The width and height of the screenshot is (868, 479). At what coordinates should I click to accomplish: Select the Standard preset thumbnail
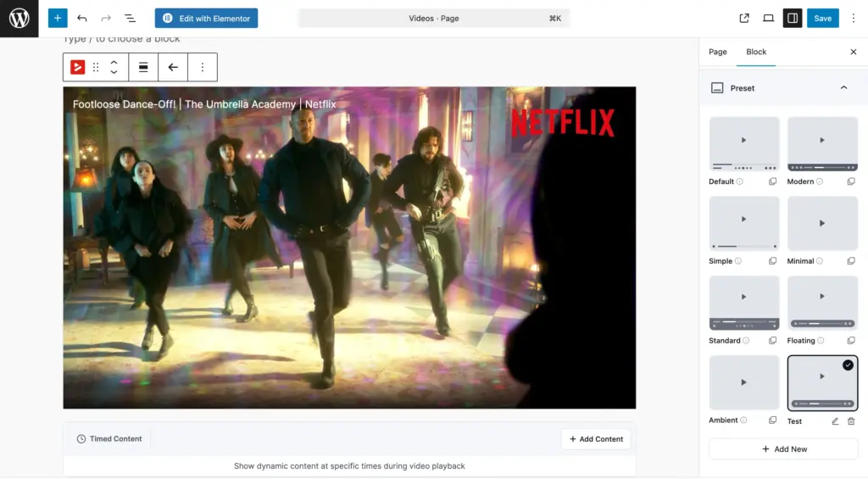[744, 303]
